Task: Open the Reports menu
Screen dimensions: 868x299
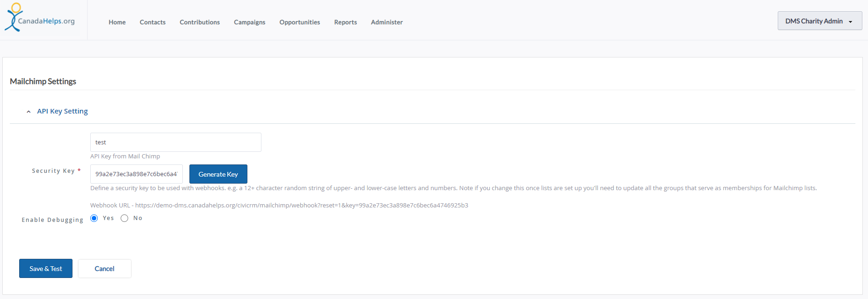Action: pos(346,22)
